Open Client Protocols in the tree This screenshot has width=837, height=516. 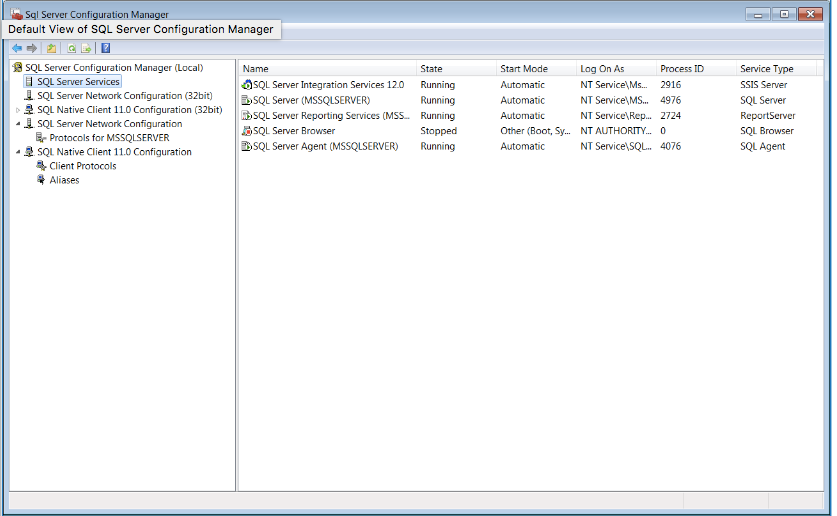(x=82, y=166)
